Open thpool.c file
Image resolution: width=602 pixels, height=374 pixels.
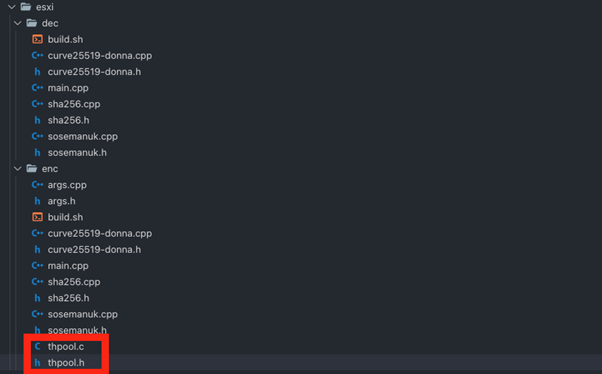pyautogui.click(x=66, y=346)
